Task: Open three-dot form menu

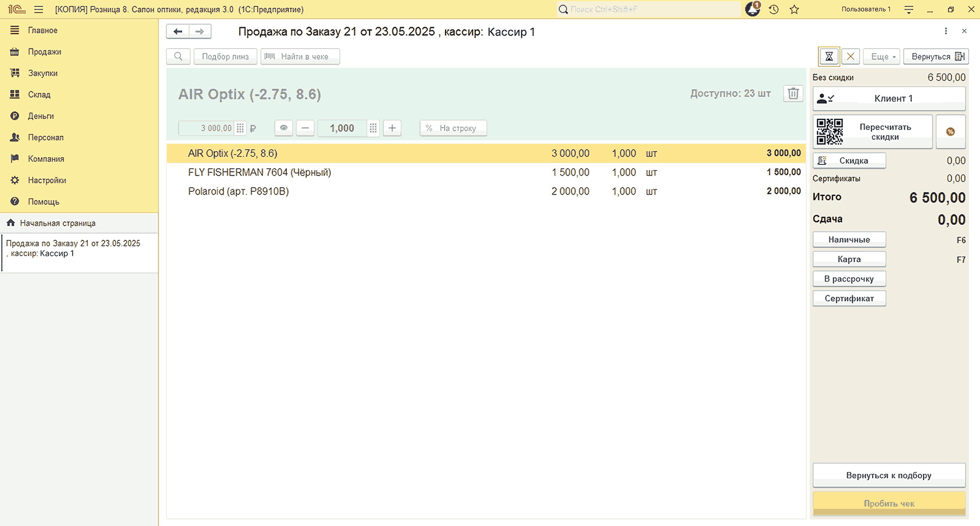Action: tap(946, 31)
